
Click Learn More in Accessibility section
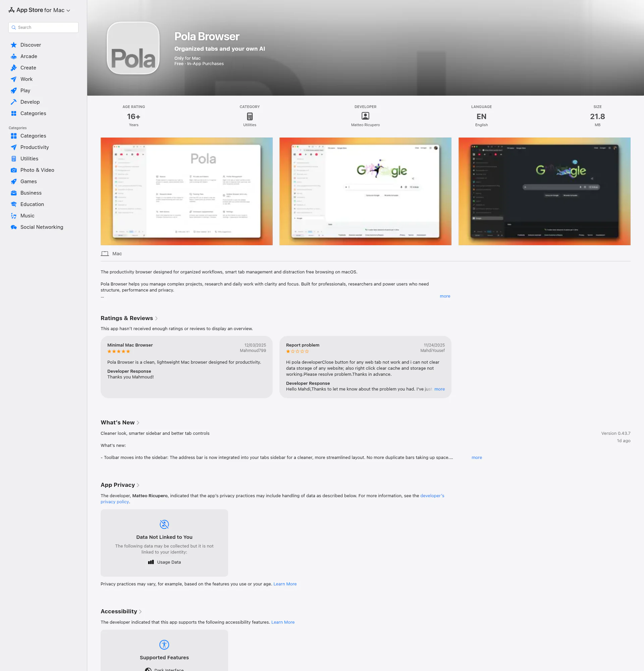[x=283, y=622]
